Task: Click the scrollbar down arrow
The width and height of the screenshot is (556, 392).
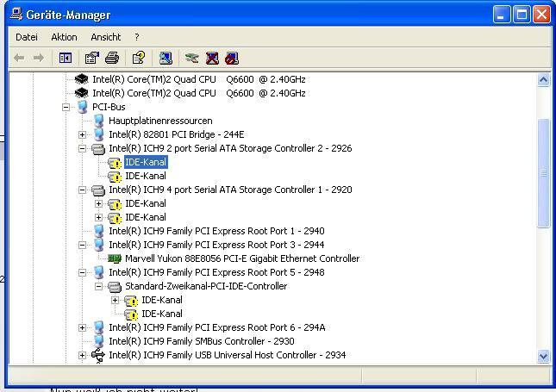Action: pos(544,356)
